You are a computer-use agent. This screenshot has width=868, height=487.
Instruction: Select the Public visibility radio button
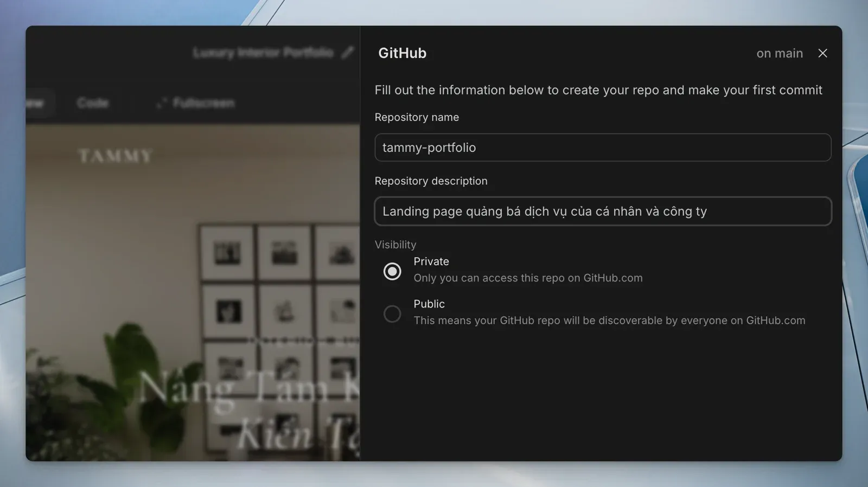click(x=392, y=314)
